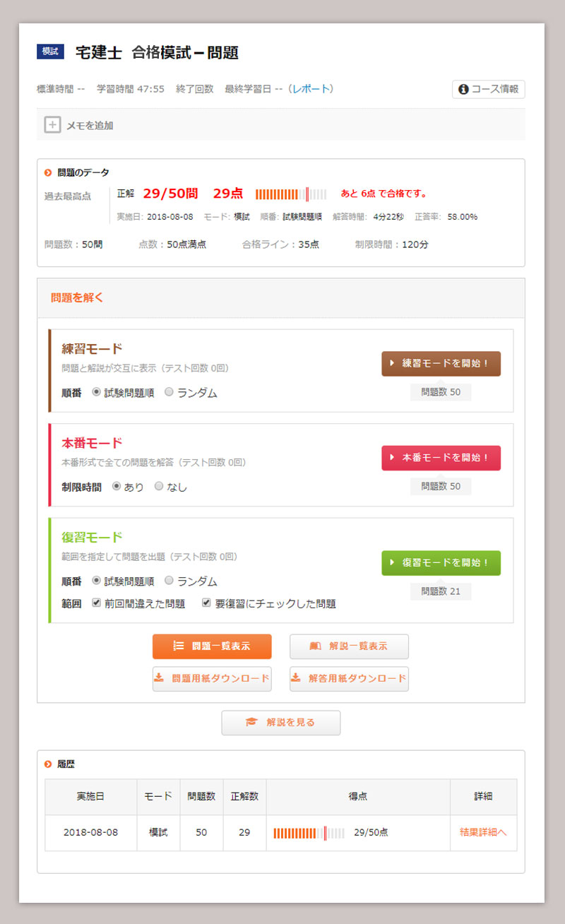Toggle 要復習にチェックした問題 checkbox
The image size is (565, 924).
tap(206, 603)
